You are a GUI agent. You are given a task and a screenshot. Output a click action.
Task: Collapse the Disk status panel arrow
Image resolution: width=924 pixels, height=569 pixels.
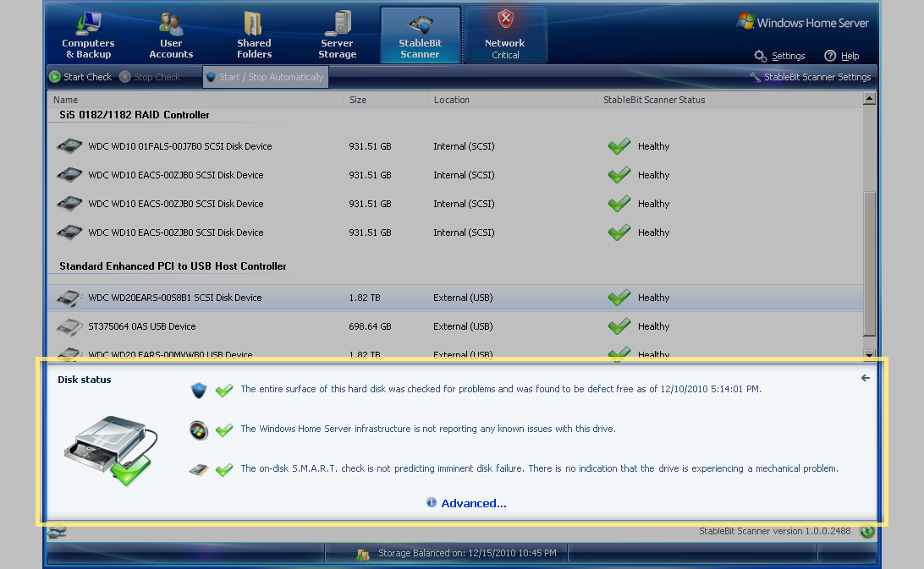(865, 378)
